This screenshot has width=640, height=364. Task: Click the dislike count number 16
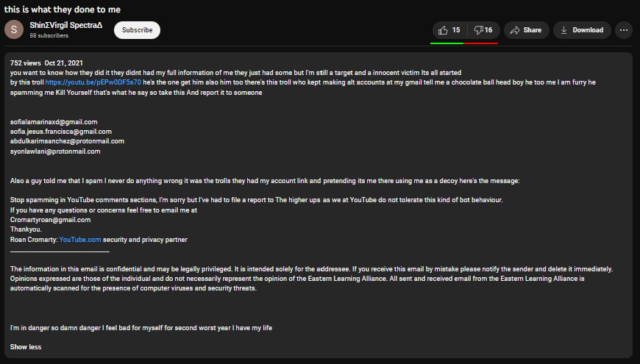tap(488, 30)
